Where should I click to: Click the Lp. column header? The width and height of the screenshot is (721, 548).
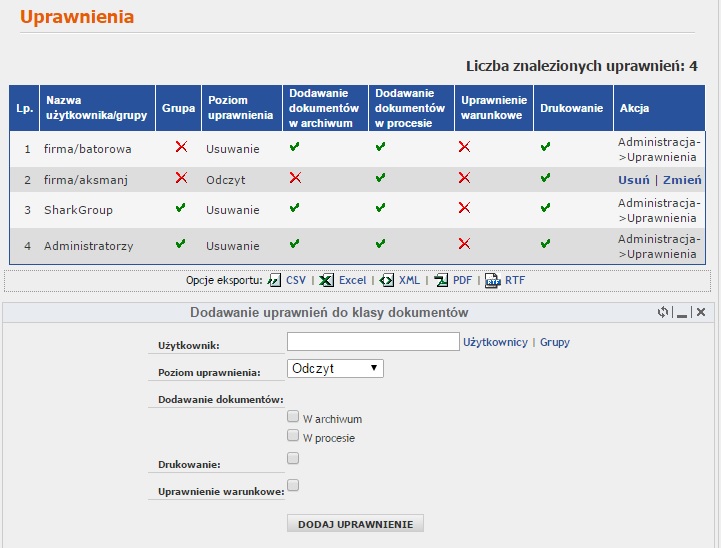tap(24, 108)
